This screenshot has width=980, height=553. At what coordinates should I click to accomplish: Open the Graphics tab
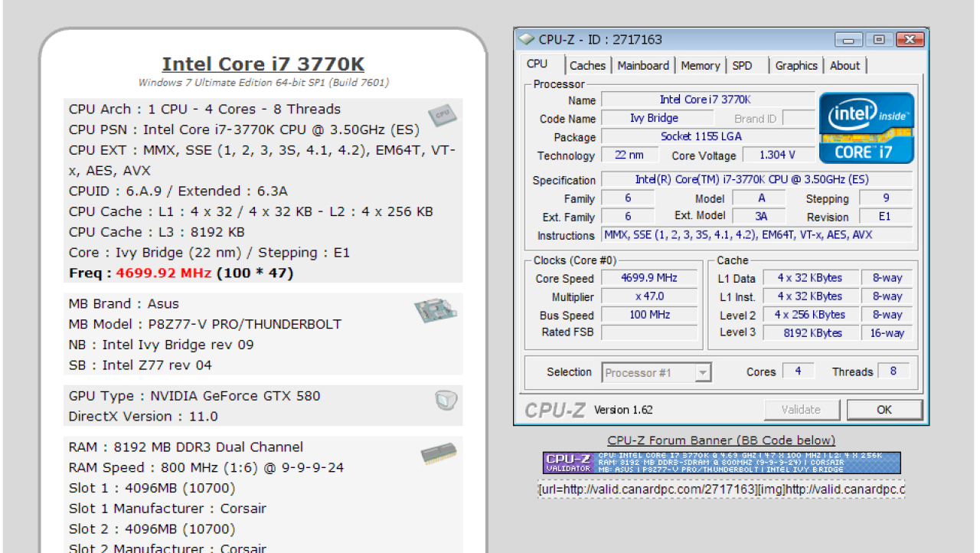tap(796, 66)
